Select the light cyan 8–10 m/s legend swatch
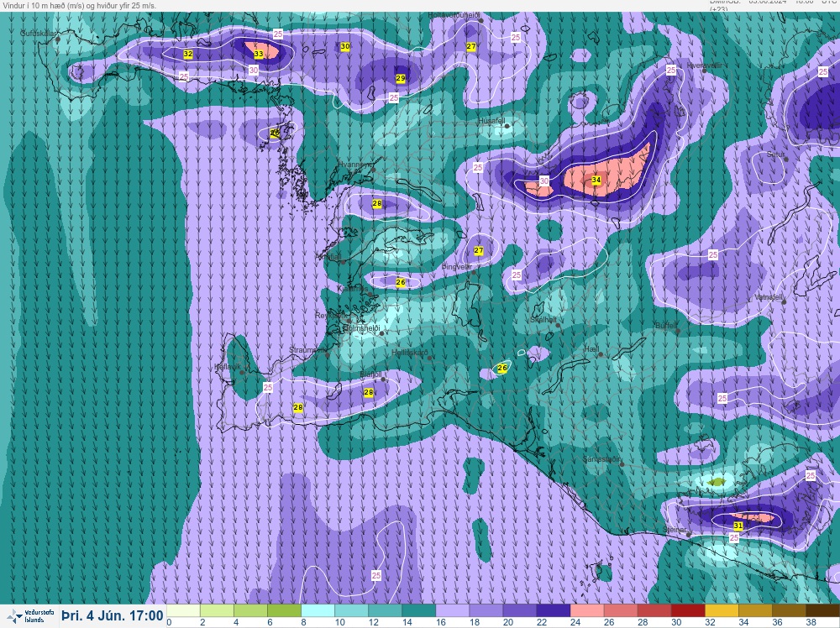The height and width of the screenshot is (628, 840). pyautogui.click(x=318, y=611)
